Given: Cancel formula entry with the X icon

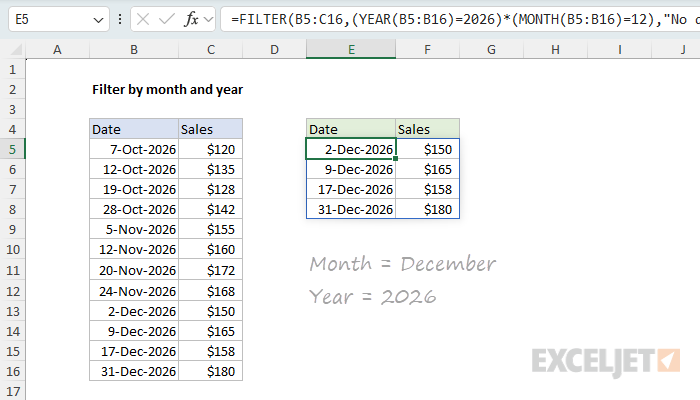Looking at the screenshot, I should point(143,19).
